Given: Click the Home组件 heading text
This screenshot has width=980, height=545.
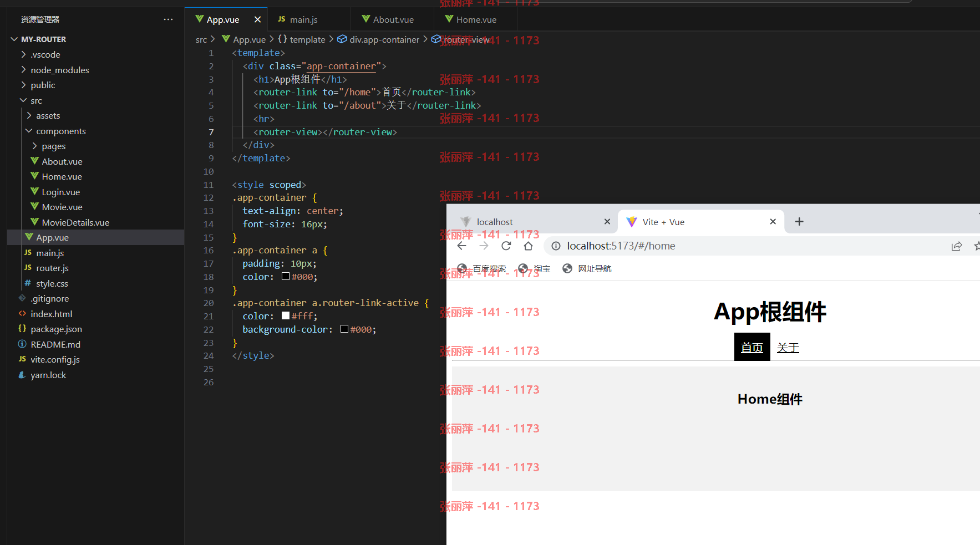Looking at the screenshot, I should (770, 399).
